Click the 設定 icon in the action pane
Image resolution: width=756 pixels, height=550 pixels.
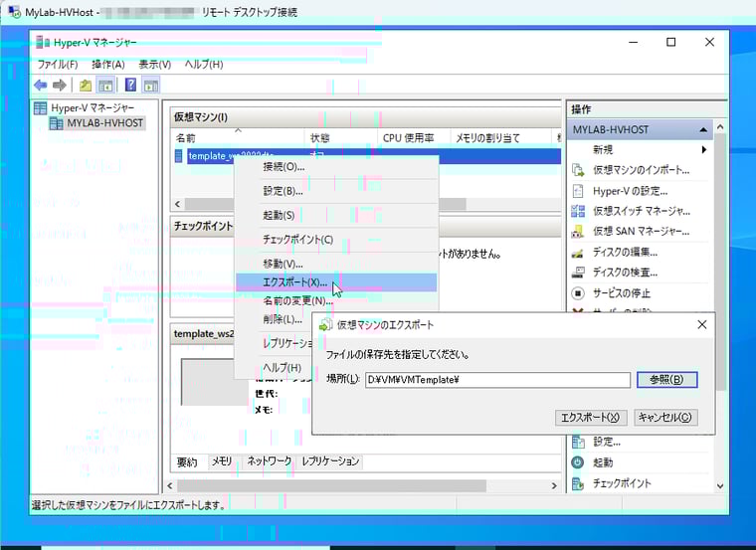pos(578,442)
